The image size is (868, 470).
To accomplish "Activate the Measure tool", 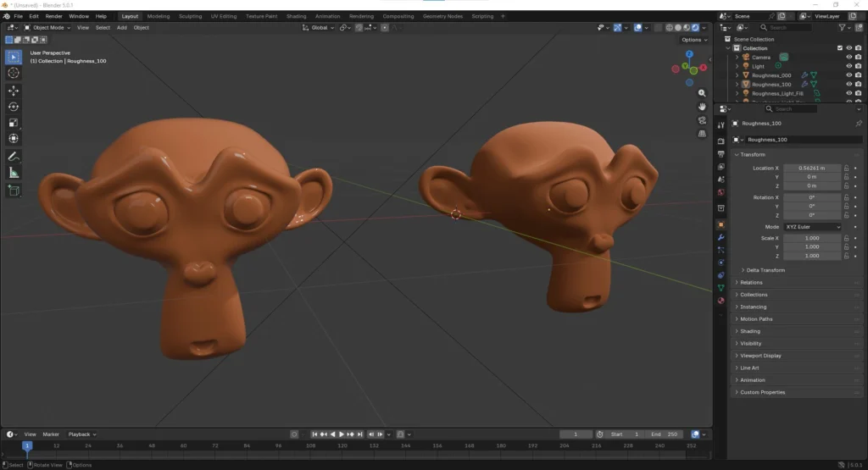I will click(14, 173).
